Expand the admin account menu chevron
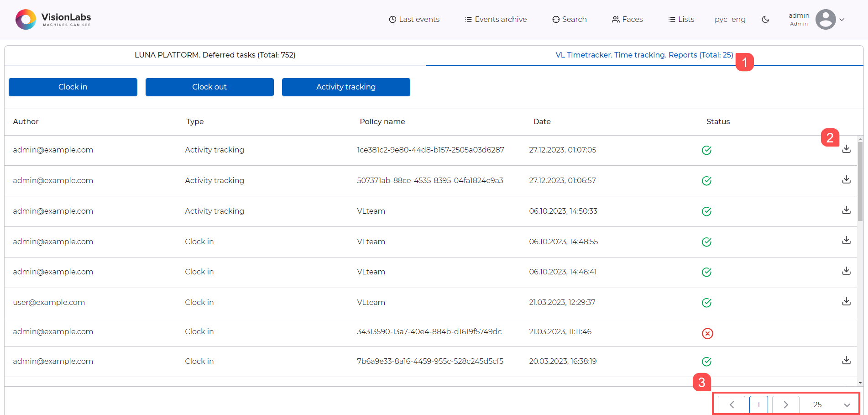This screenshot has height=415, width=868. (842, 20)
